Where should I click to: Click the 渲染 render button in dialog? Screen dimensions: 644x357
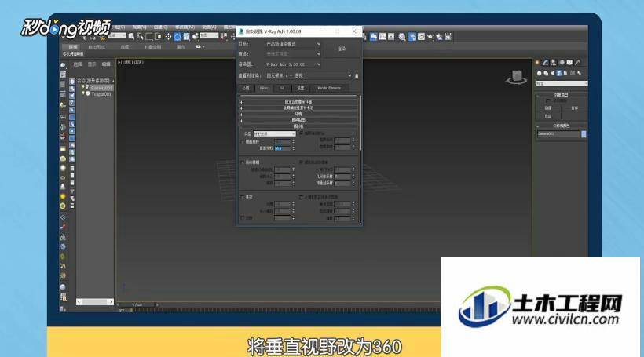point(342,49)
